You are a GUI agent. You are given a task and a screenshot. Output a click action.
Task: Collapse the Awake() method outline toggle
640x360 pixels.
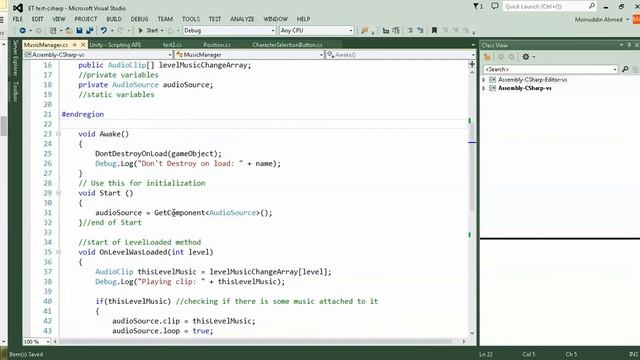coord(58,134)
